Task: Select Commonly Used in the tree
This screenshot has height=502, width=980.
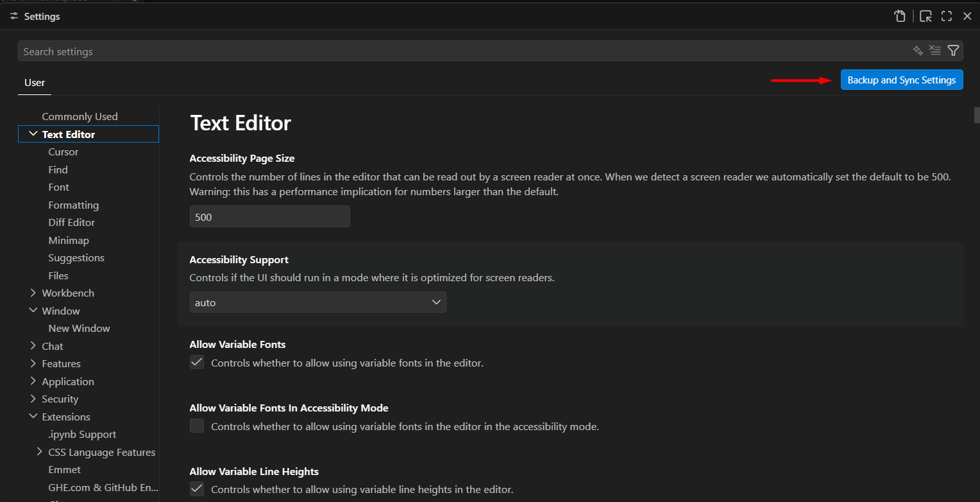Action: pos(80,116)
